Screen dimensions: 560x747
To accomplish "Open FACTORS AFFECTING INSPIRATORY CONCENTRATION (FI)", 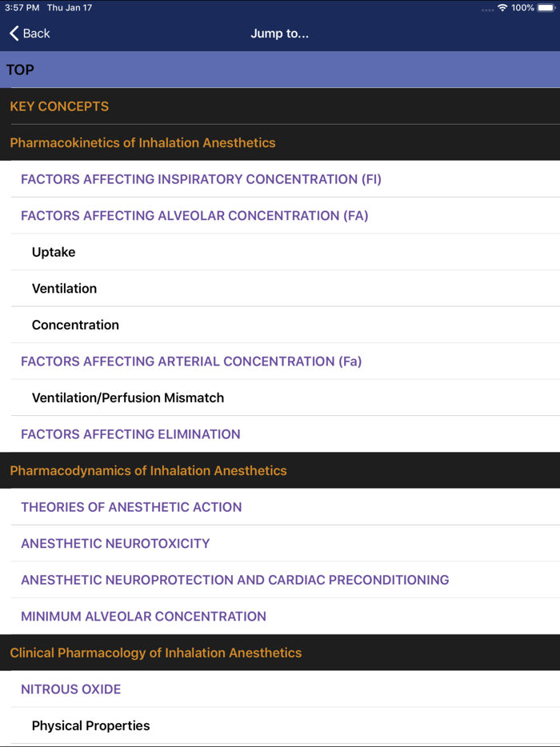I will click(x=280, y=179).
